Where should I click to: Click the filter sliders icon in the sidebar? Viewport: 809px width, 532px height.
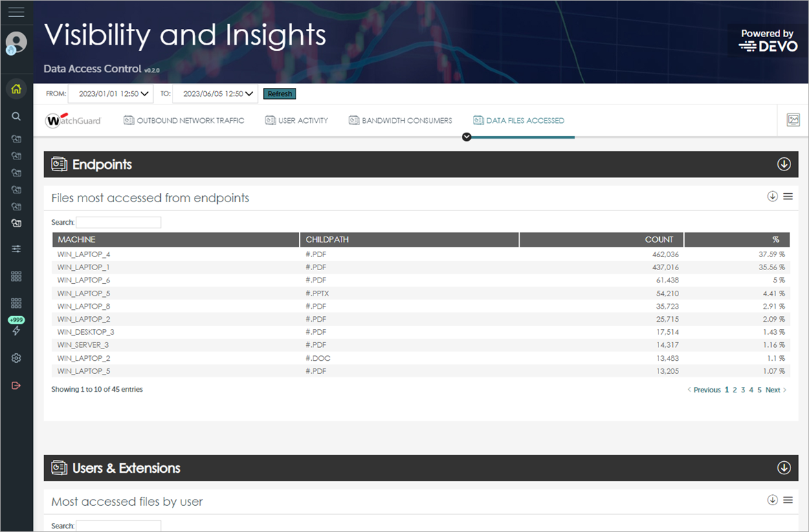tap(16, 248)
